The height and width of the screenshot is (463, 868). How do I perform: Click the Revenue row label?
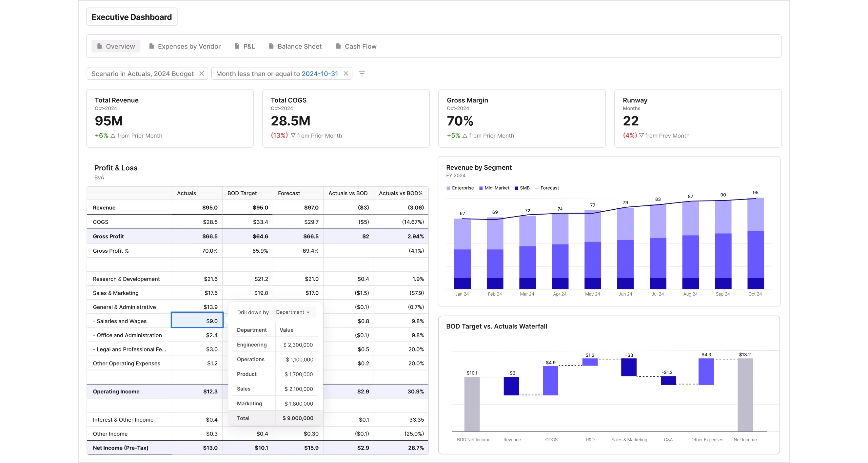[104, 208]
